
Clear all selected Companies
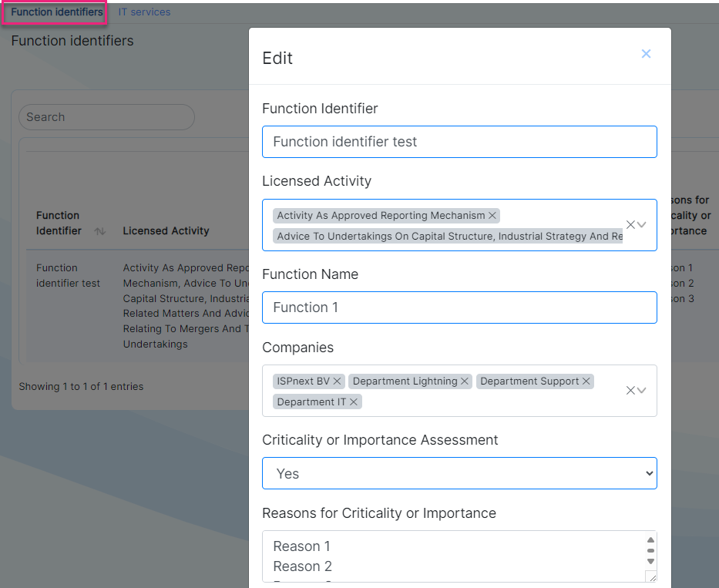tap(630, 390)
